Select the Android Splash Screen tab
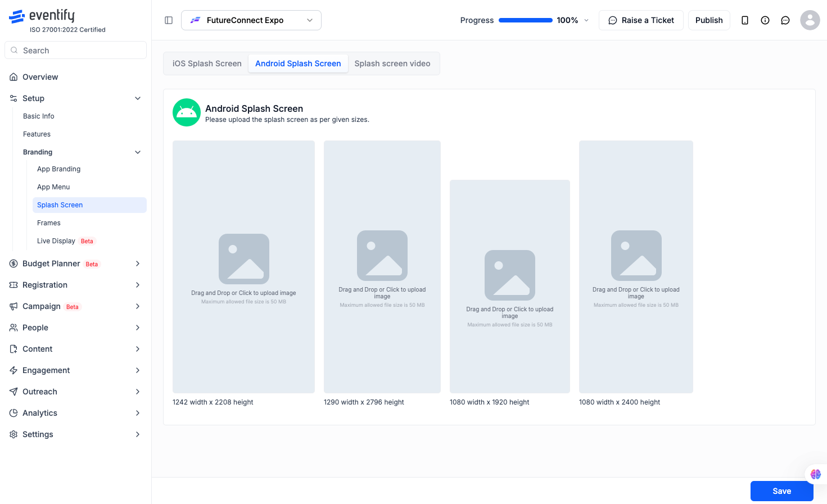Viewport: 827px width, 504px height. [298, 63]
